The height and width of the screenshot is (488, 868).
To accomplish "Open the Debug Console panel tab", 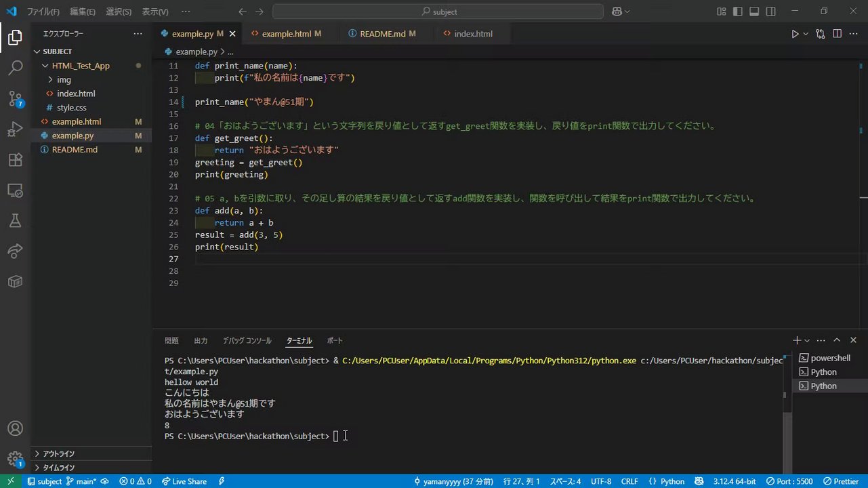I will [x=247, y=340].
